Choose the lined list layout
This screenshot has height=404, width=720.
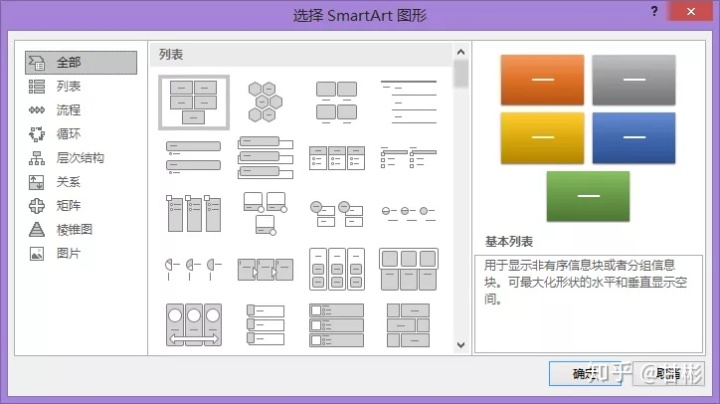click(408, 102)
